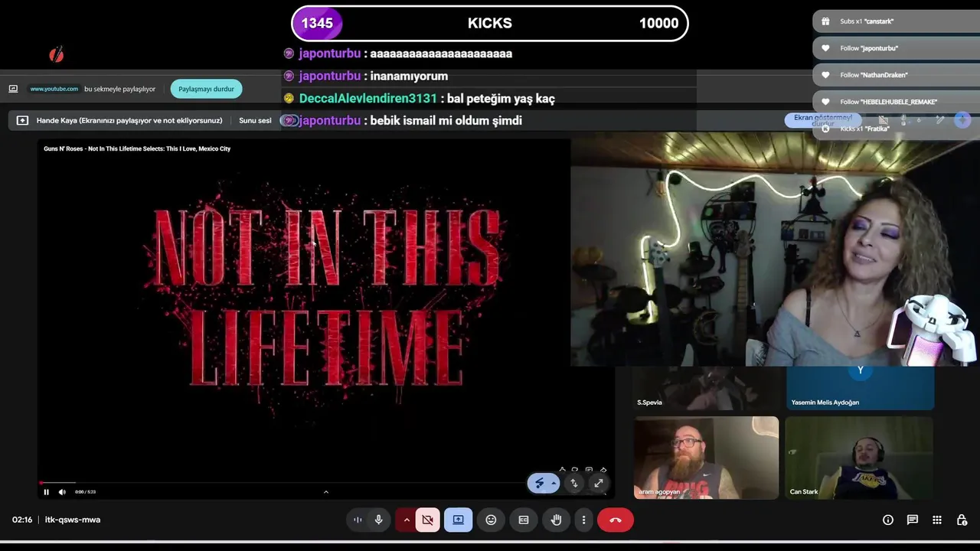Open more options three-dot menu
Viewport: 980px width, 551px height.
click(583, 520)
